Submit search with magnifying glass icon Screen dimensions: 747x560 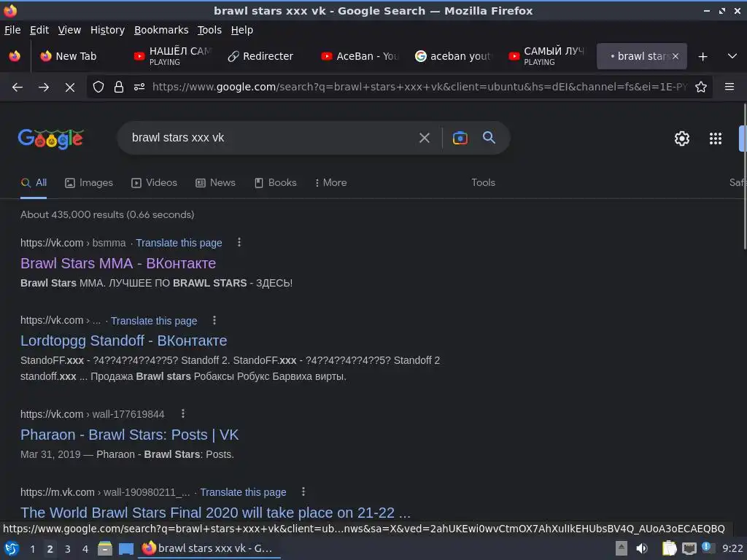click(489, 138)
